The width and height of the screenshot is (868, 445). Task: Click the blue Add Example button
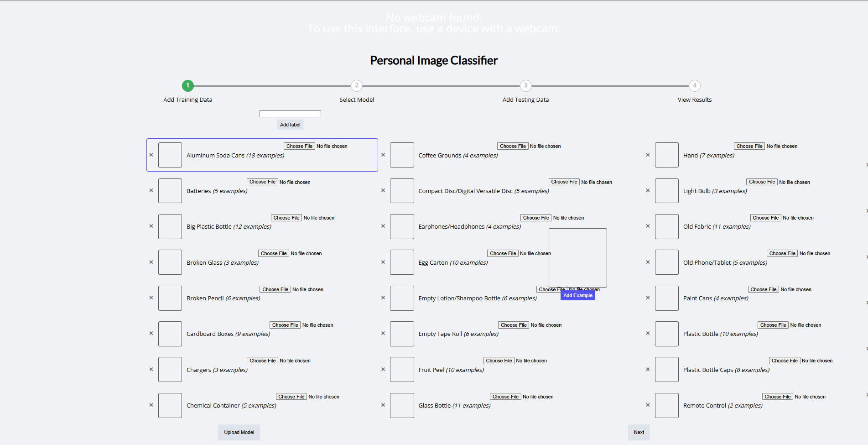577,296
